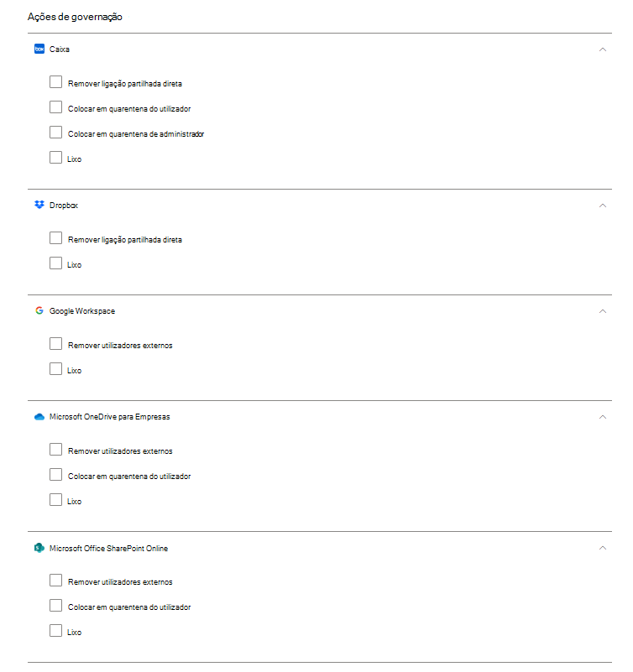Image resolution: width=633 pixels, height=672 pixels.
Task: Enable Colocar em quarentena de administrador
Action: coord(55,133)
